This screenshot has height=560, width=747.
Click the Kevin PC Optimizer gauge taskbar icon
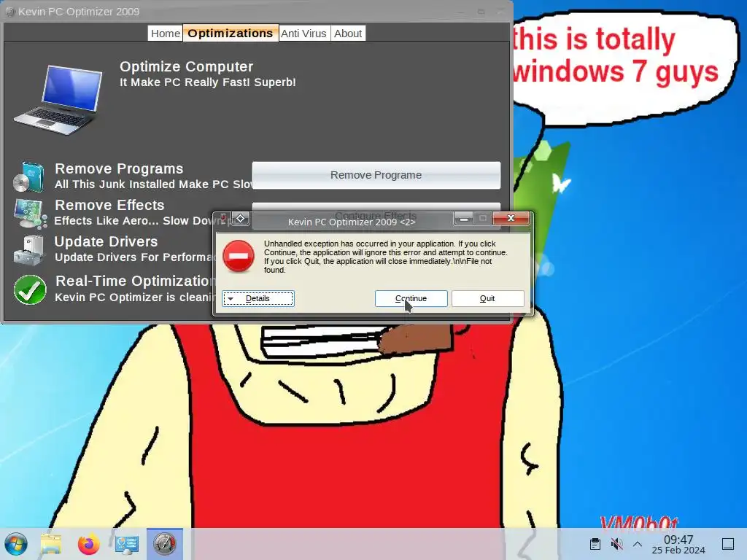click(x=165, y=544)
